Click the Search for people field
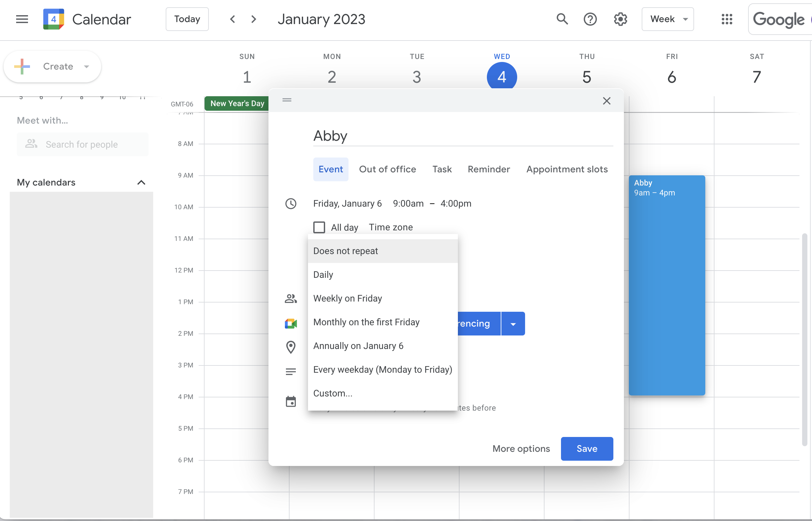 [82, 144]
